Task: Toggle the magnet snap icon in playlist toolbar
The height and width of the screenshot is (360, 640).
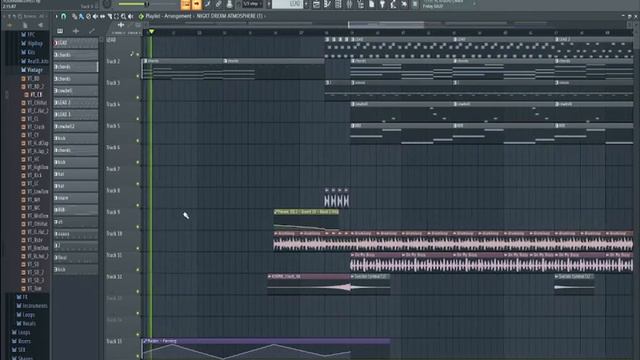Action: click(x=63, y=16)
